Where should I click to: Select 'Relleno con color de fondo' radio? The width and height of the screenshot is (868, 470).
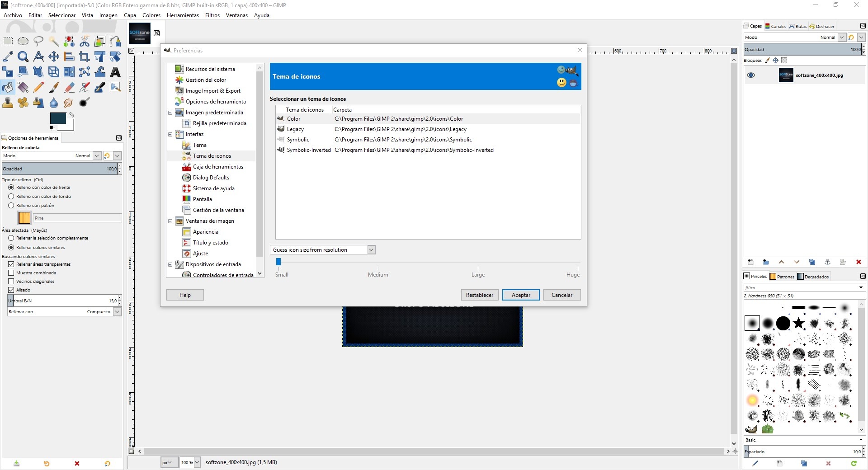(x=11, y=197)
